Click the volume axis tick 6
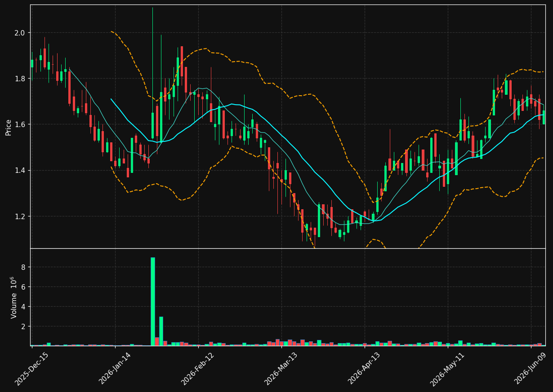Viewport: 553px width, 392px height. click(x=23, y=287)
